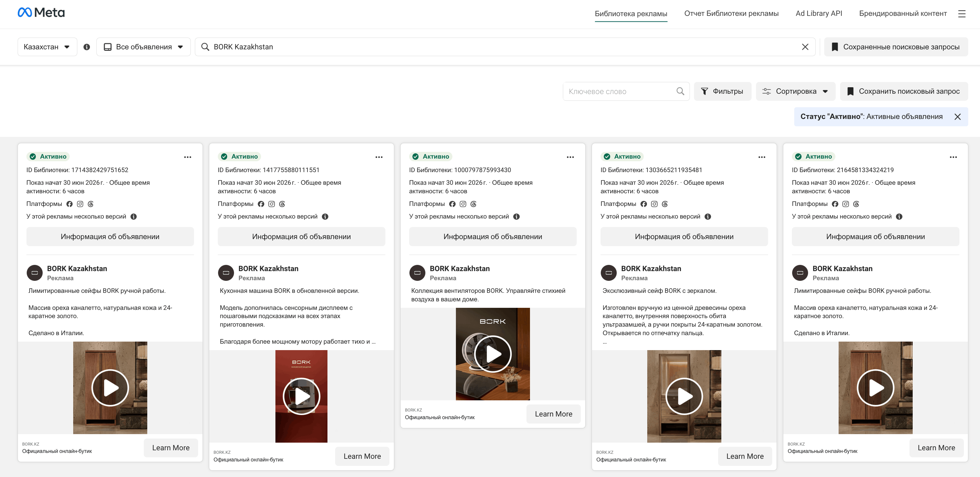Viewport: 980px width, 477px height.
Task: Click Learn More on ad 2164581334324219
Action: tap(936, 448)
